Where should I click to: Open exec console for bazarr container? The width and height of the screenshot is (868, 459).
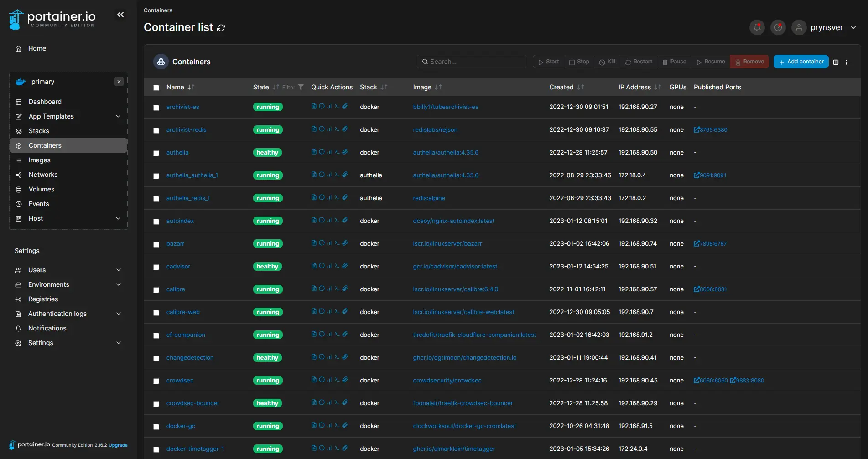point(337,243)
